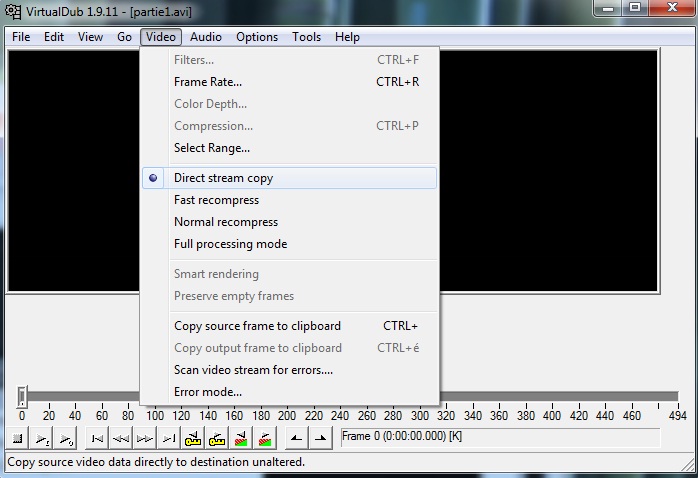Mark selection start (mark in)

pos(296,438)
